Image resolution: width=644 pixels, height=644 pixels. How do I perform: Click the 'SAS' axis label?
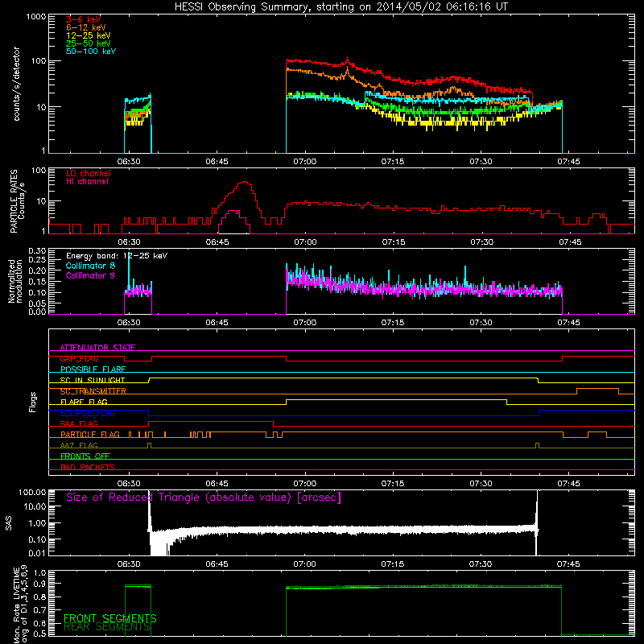coord(9,523)
